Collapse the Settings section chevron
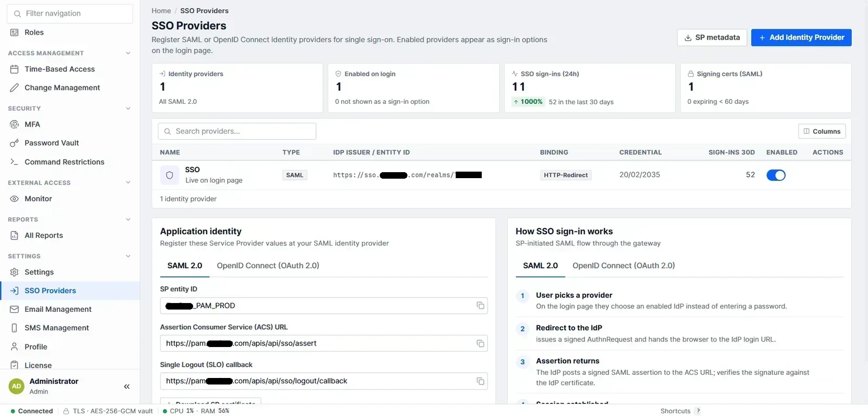The image size is (868, 416). coord(128,256)
